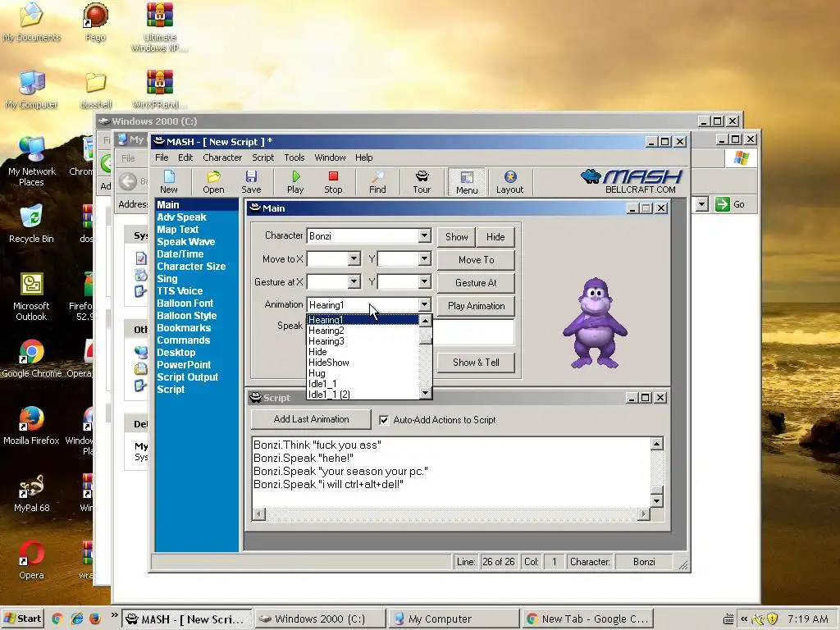Screen dimensions: 840x630
Task: Launch Firefox from quick launch bar
Action: [x=95, y=619]
